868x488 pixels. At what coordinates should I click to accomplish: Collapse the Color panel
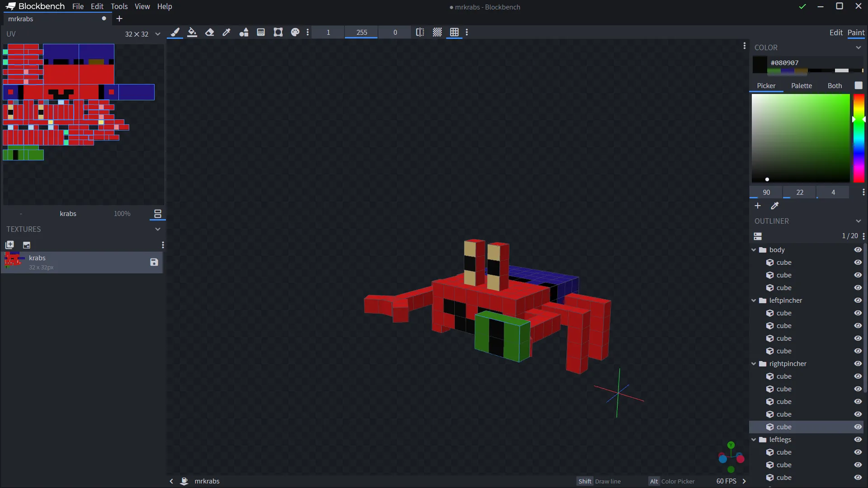click(858, 47)
